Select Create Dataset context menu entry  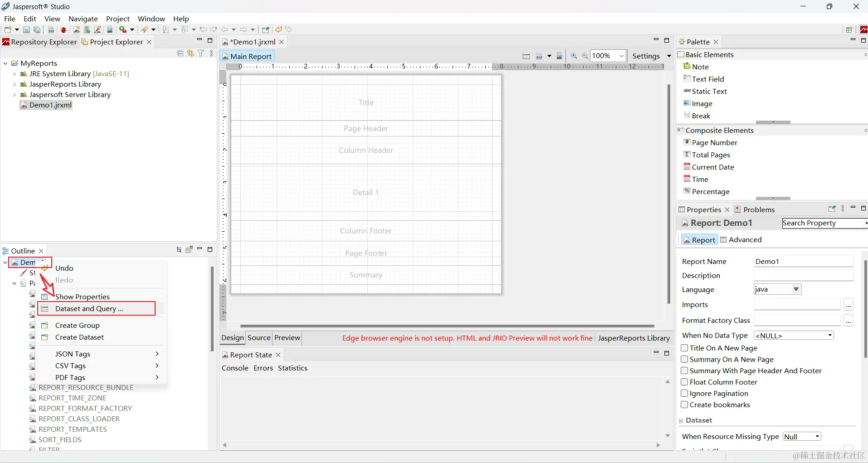click(x=79, y=337)
